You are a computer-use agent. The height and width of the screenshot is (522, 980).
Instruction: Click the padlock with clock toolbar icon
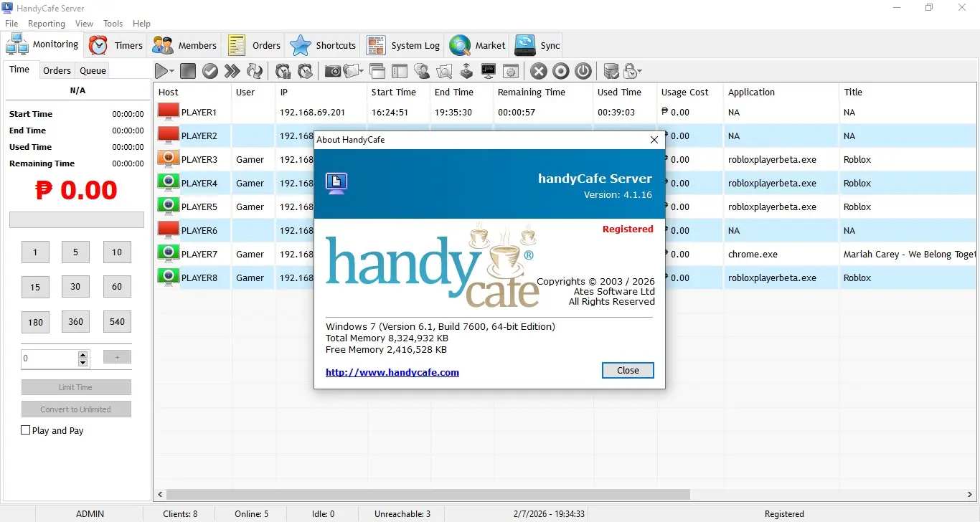click(x=630, y=71)
